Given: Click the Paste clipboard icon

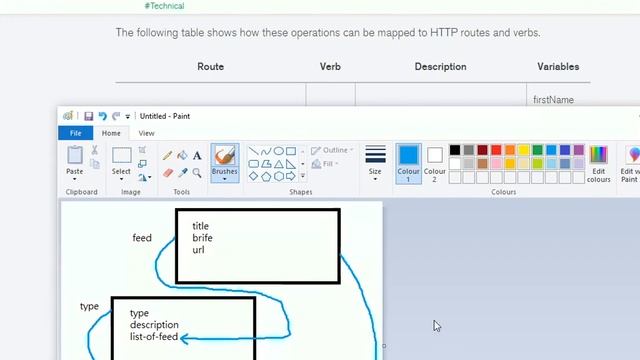Looking at the screenshot, I should pos(75,155).
